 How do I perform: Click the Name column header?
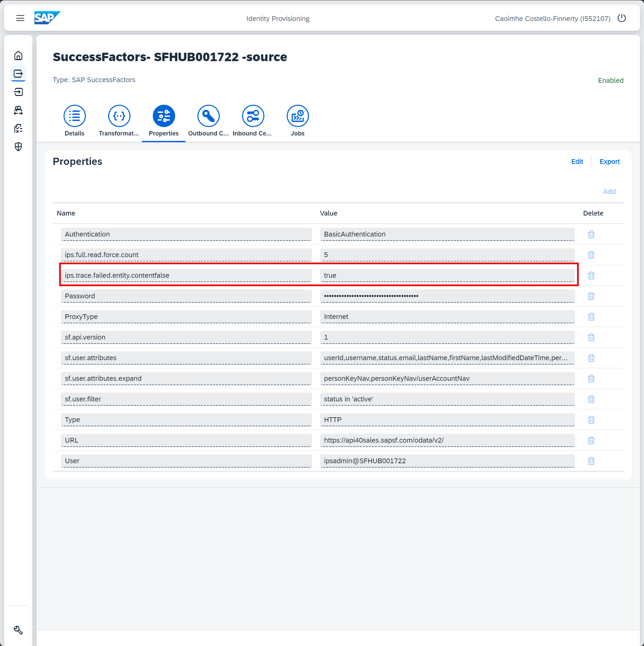click(66, 213)
